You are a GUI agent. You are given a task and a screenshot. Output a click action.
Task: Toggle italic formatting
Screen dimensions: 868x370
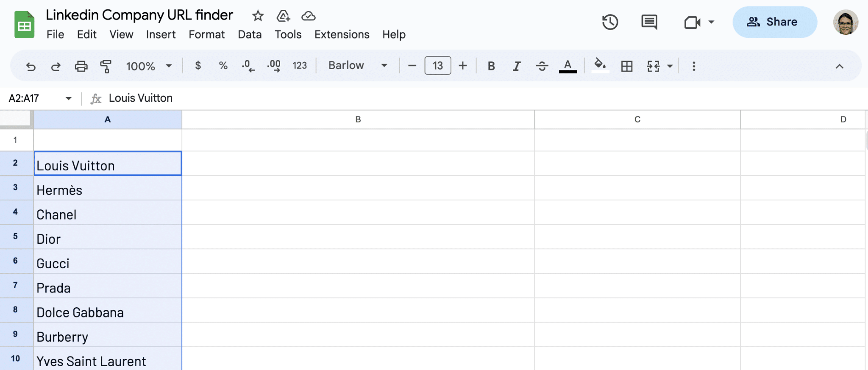(516, 66)
